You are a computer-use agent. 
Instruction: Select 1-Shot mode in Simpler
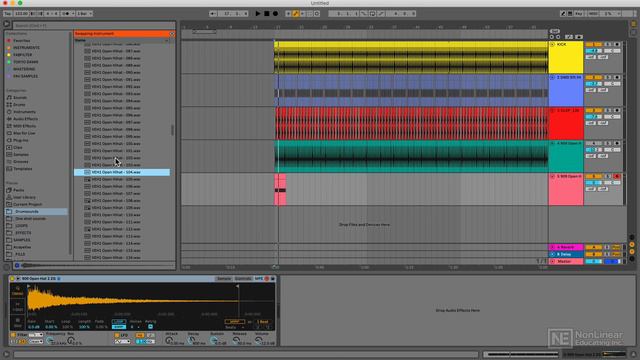(18, 307)
